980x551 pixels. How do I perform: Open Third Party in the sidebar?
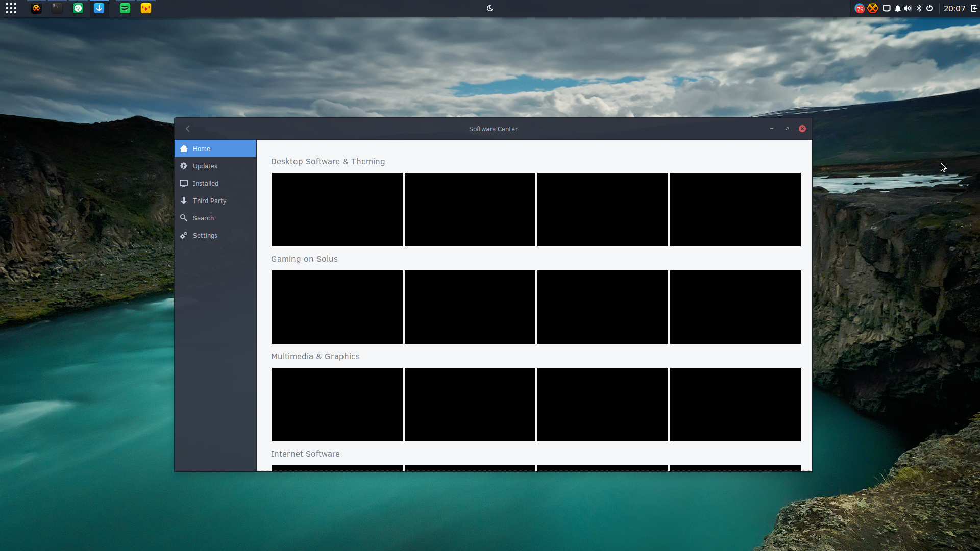point(215,201)
